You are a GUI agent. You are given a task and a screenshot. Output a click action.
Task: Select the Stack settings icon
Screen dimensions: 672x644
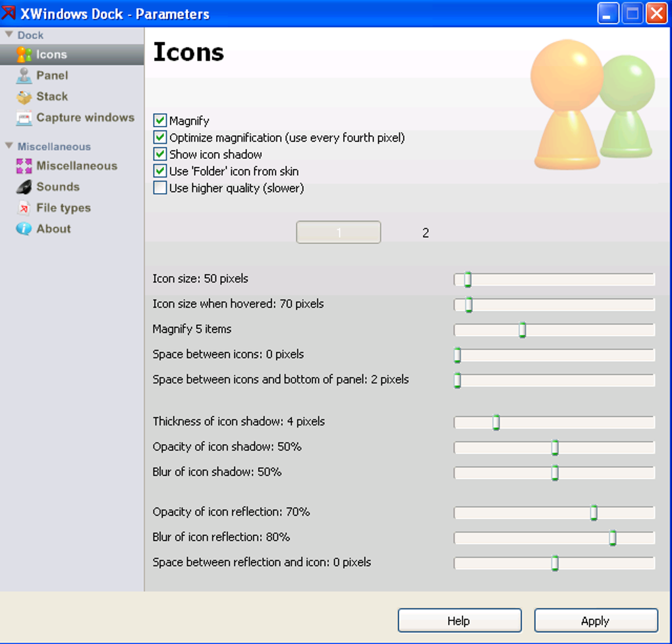pyautogui.click(x=24, y=96)
